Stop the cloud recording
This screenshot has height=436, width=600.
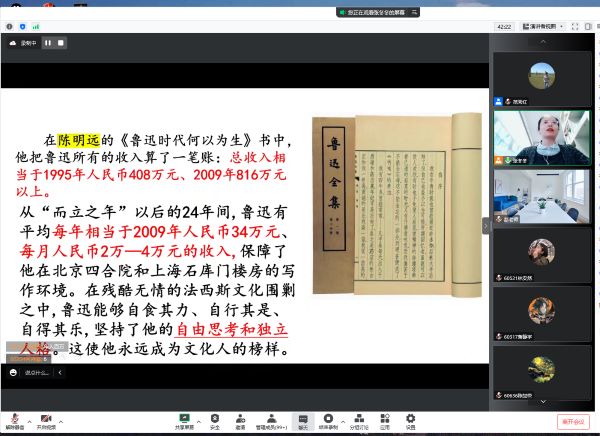(60, 43)
